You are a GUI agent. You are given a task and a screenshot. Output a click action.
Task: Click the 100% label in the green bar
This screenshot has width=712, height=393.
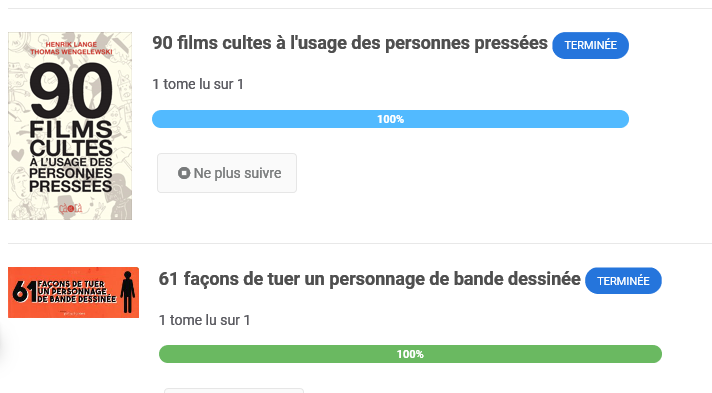pos(410,354)
